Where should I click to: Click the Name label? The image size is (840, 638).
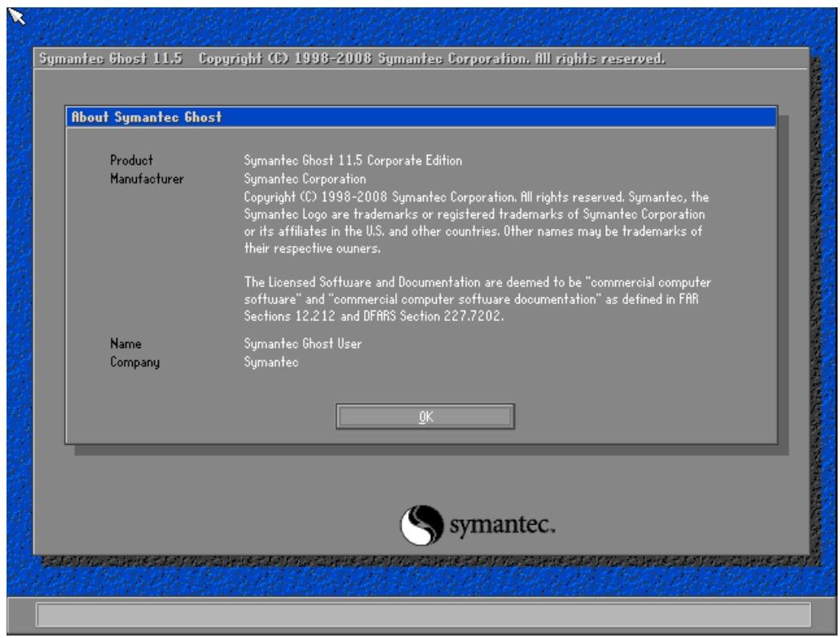(126, 343)
